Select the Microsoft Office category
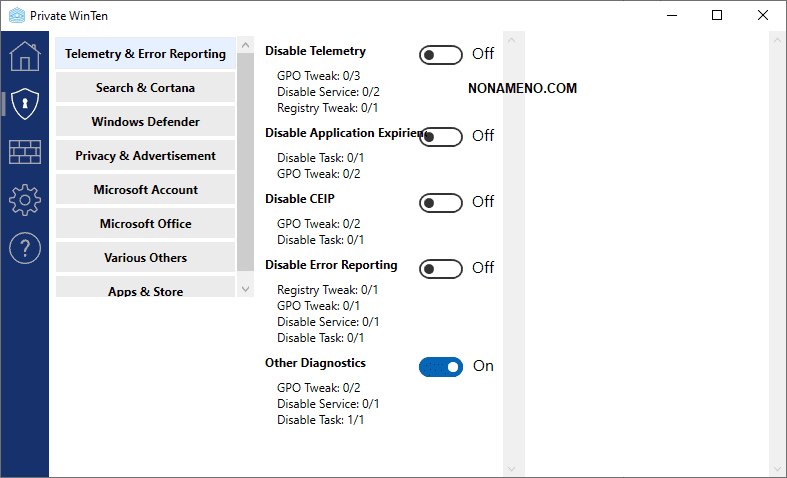The width and height of the screenshot is (787, 478). tap(145, 224)
